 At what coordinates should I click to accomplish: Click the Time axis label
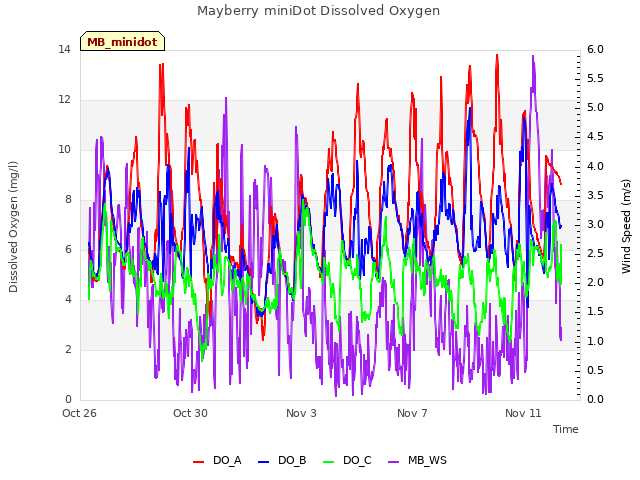click(566, 429)
